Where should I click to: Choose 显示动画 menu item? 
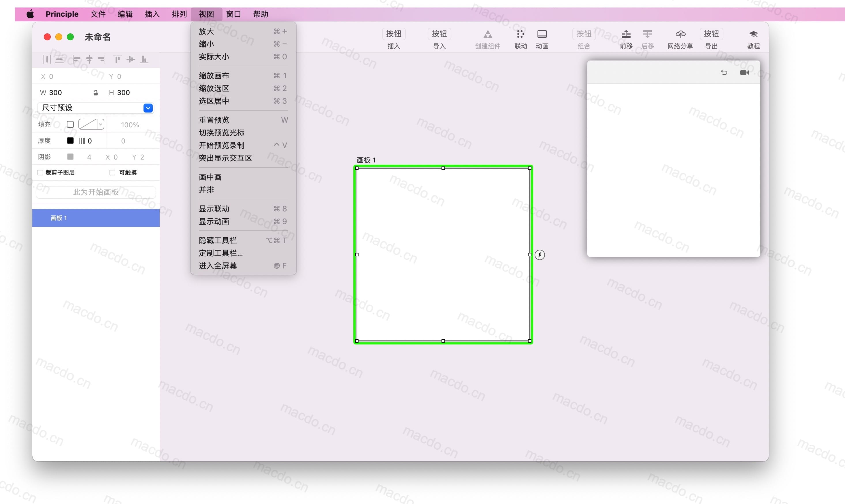coord(243,221)
